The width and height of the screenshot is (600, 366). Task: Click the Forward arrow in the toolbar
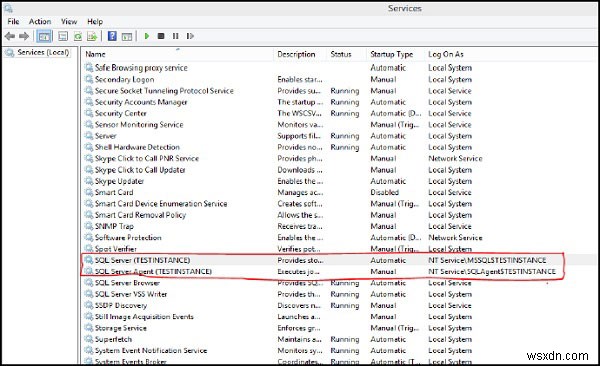click(24, 36)
